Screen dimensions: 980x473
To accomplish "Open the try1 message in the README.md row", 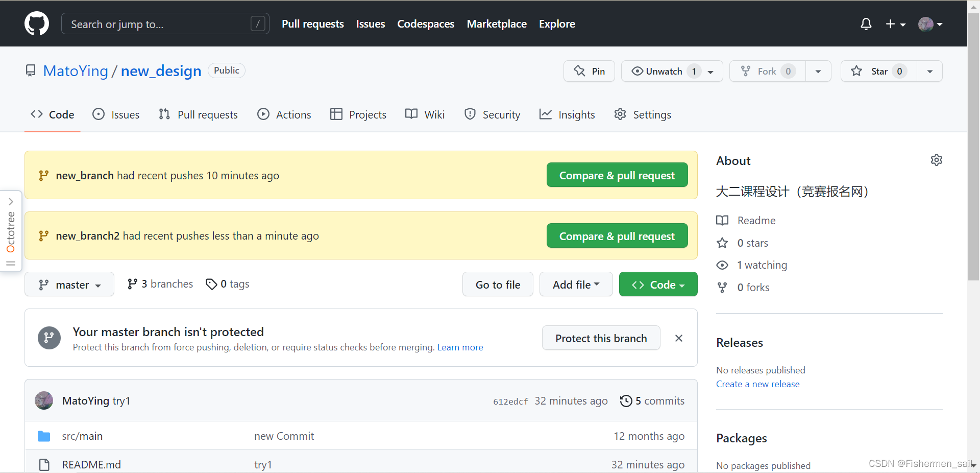I will tap(263, 465).
